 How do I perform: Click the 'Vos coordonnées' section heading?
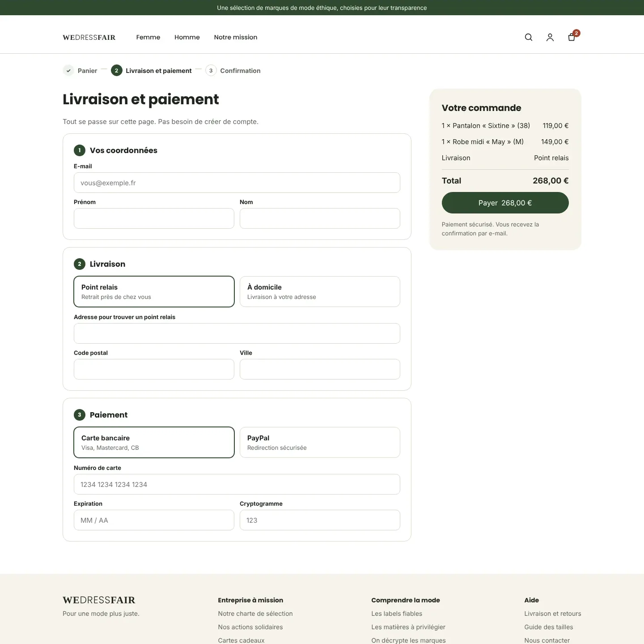point(123,150)
